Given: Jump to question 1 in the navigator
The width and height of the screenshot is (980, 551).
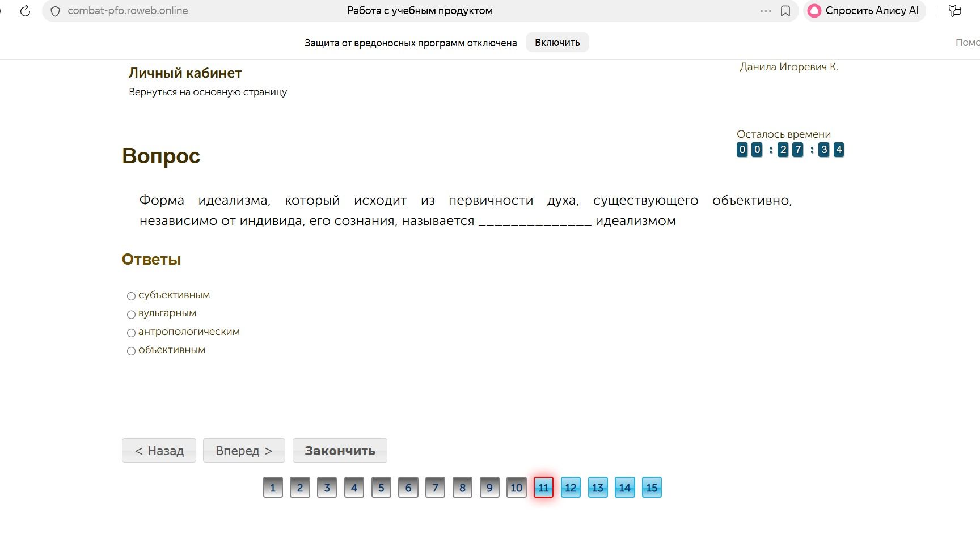Looking at the screenshot, I should pos(273,488).
